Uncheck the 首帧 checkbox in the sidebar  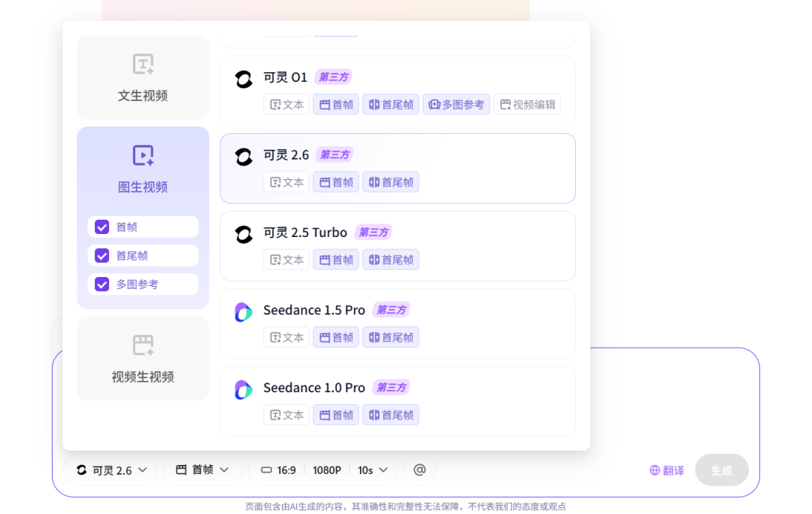point(101,227)
